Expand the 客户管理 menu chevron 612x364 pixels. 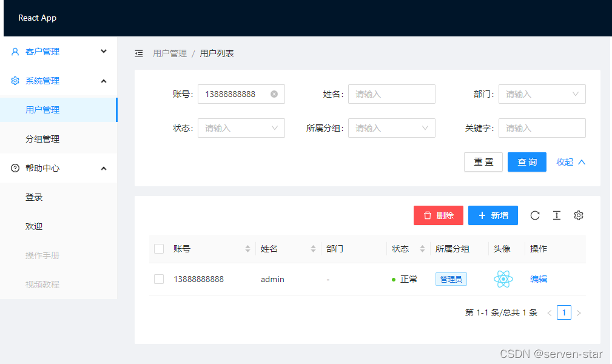(104, 51)
